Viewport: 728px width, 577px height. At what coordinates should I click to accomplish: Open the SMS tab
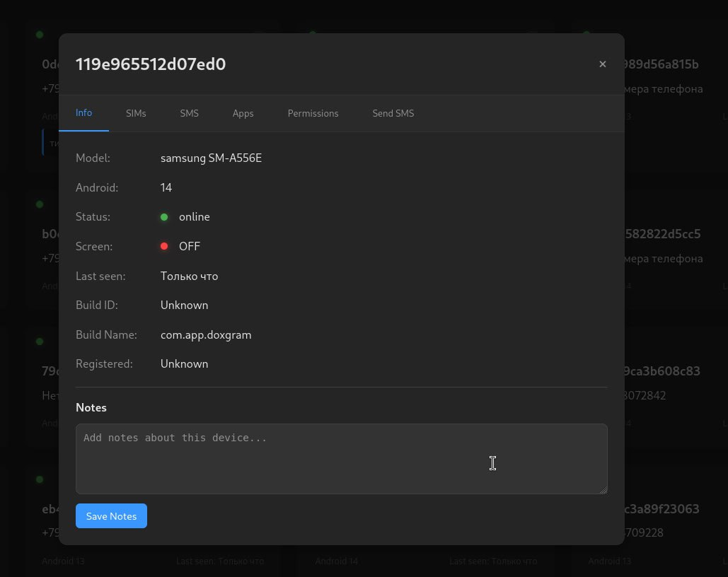(189, 113)
